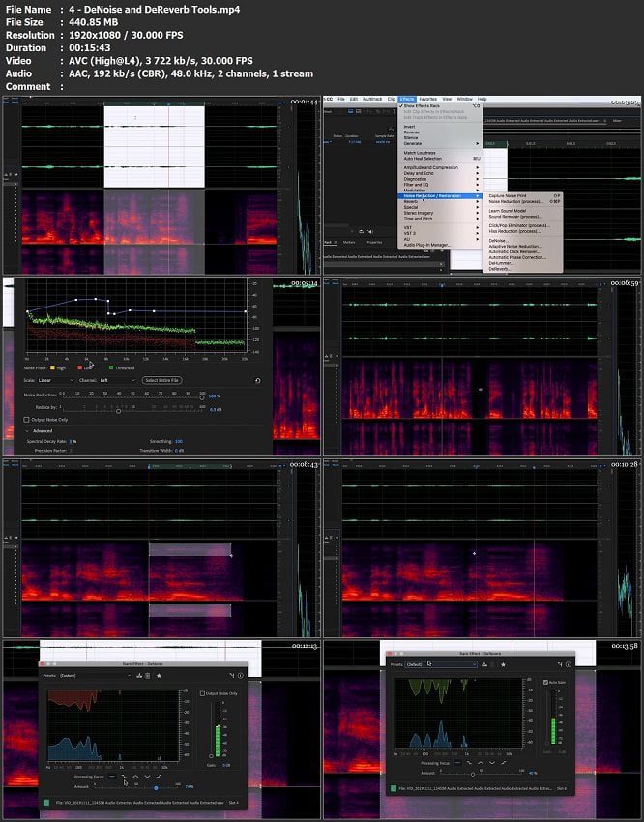Click auto-play speaker icon in Files panel

click(x=370, y=231)
